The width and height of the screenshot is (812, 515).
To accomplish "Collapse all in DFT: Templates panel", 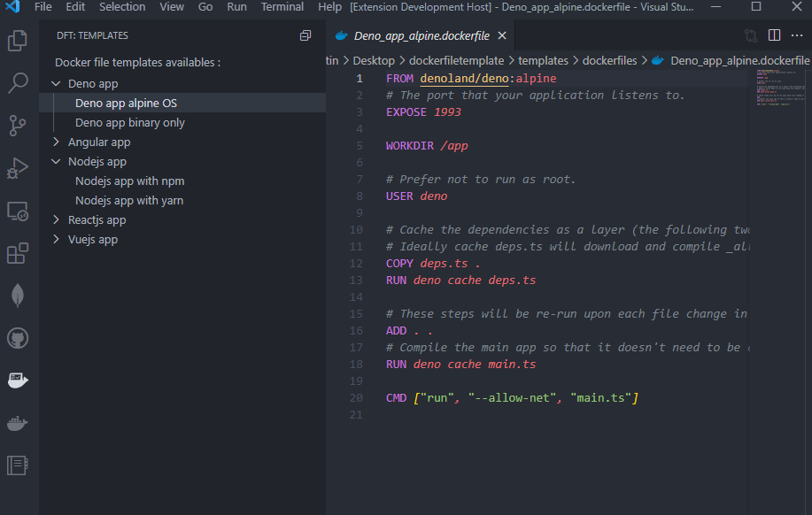I will pos(305,35).
